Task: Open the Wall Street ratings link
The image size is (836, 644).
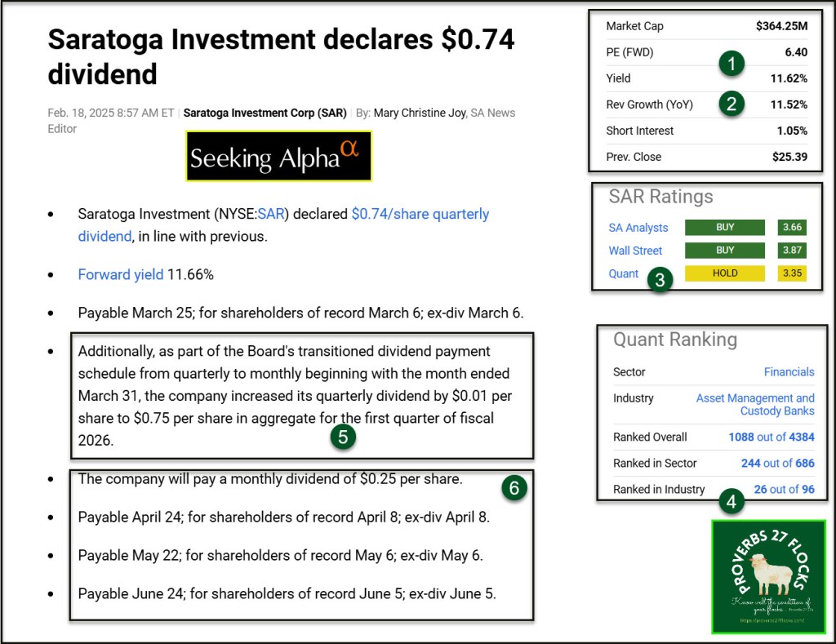Action: click(x=635, y=251)
